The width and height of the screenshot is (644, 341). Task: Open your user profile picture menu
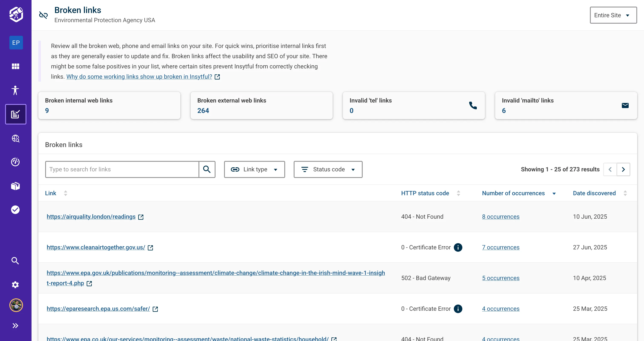(16, 305)
